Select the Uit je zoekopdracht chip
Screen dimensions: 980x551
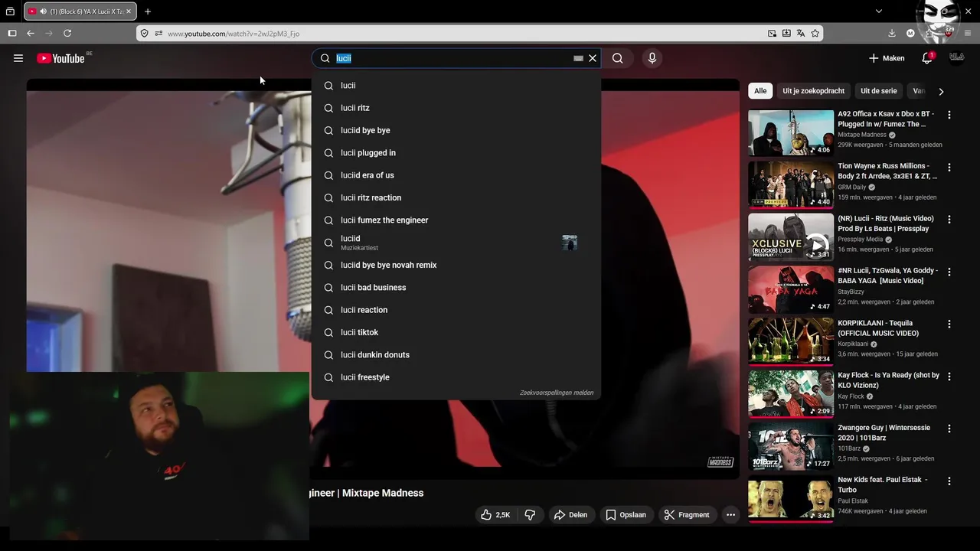click(x=813, y=91)
